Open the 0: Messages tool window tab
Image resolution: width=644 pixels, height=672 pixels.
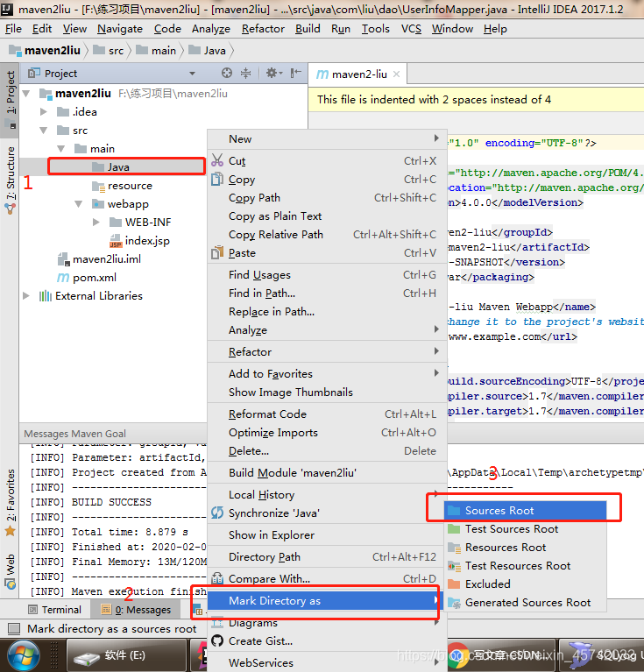point(136,610)
